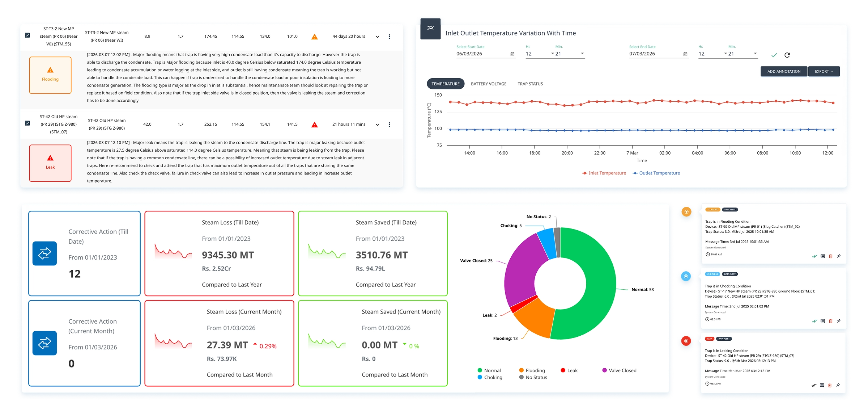Open the start hour dropdown
Viewport: 868px width, 420px height.
coord(540,54)
